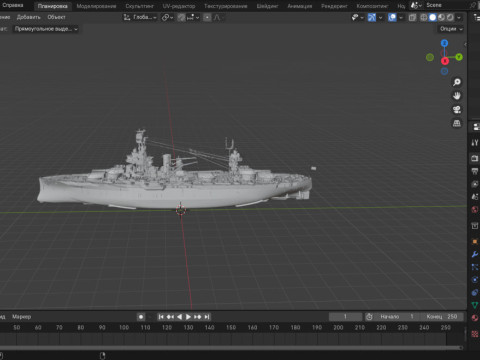Open the Опции dropdown
480x360 pixels.
click(x=451, y=29)
